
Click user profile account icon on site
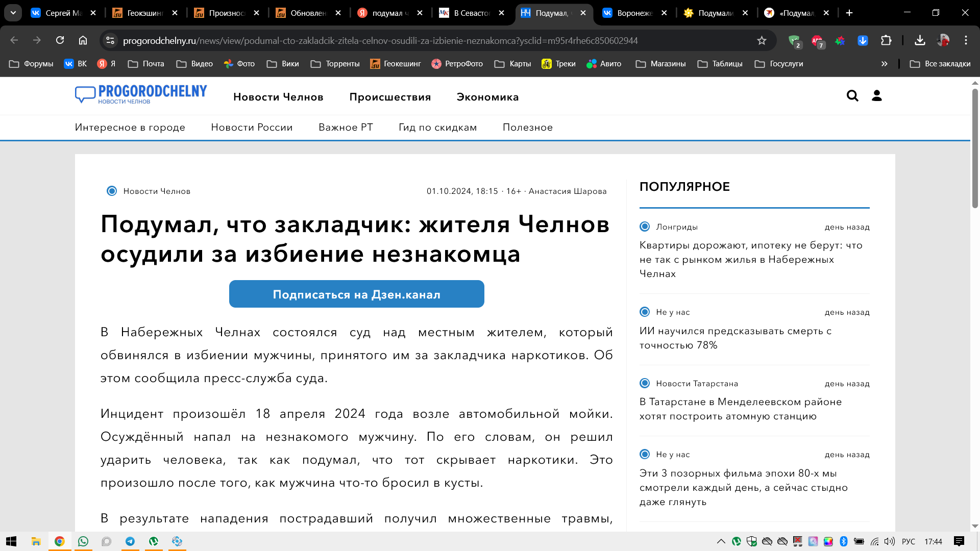876,96
